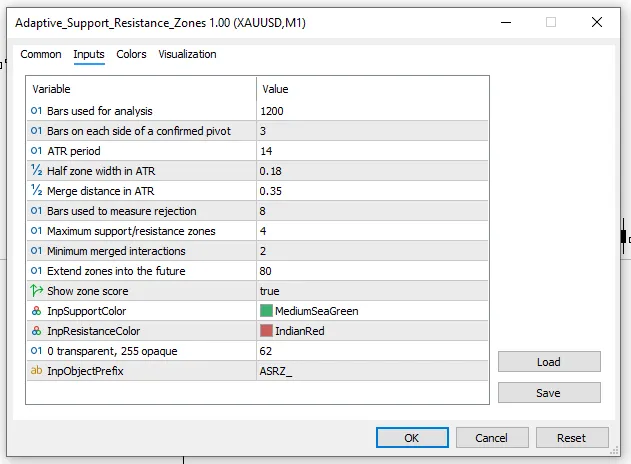
Task: Click the integer icon beside Extend zones into the future
Action: pyautogui.click(x=36, y=271)
